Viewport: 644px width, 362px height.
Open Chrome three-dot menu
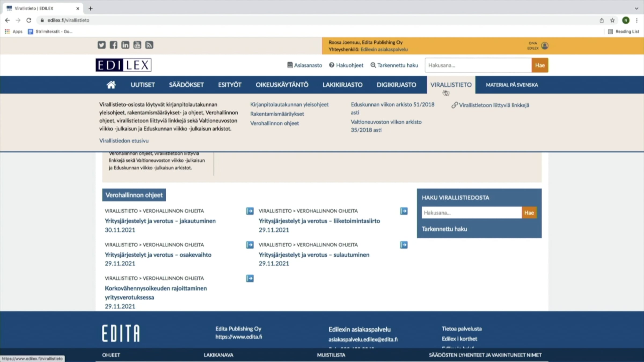click(637, 20)
